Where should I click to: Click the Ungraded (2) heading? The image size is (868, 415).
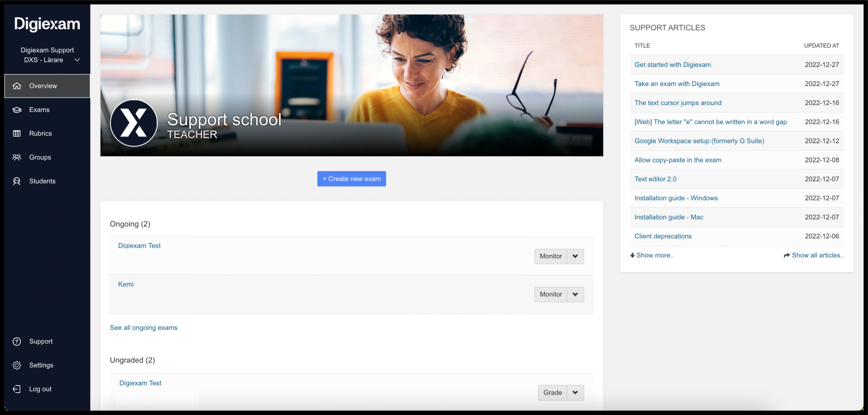(x=133, y=360)
